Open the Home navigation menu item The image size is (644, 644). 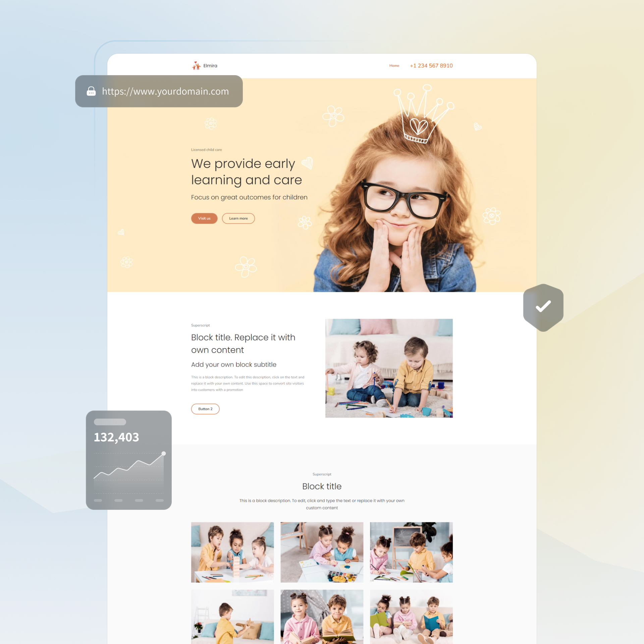(394, 65)
